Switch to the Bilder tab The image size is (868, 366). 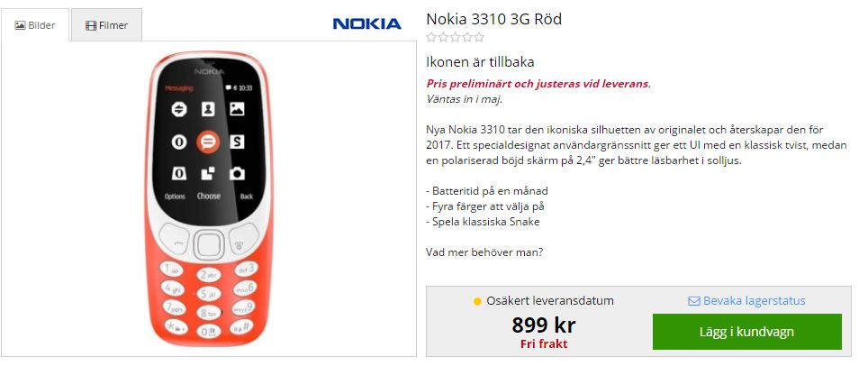coord(35,25)
